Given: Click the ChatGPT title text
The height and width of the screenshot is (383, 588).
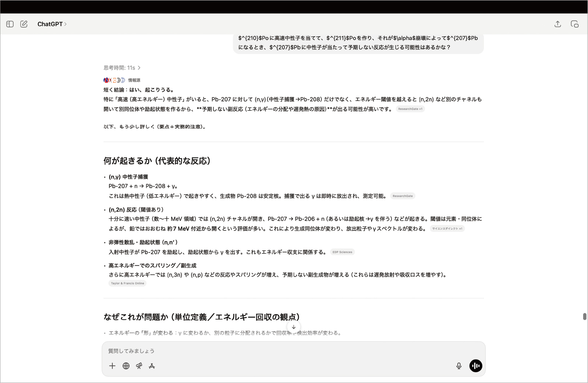Looking at the screenshot, I should pos(50,24).
